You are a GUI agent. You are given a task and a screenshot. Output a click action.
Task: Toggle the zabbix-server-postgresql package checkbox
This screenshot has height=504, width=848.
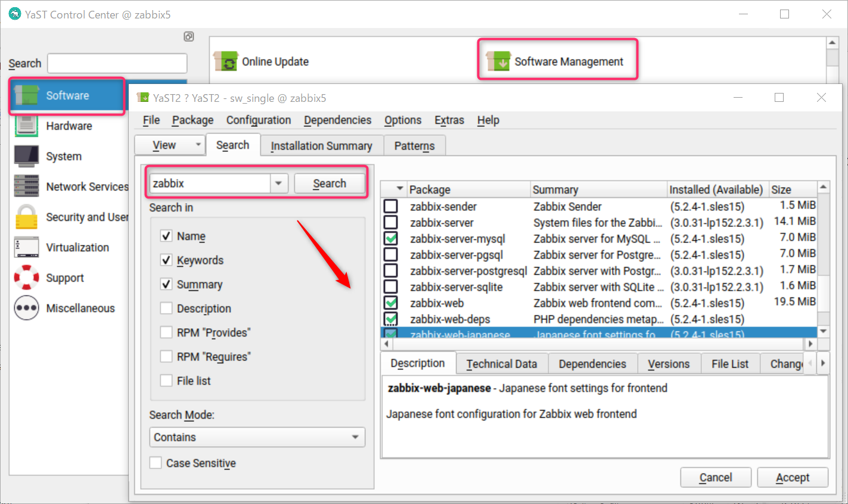[391, 270]
